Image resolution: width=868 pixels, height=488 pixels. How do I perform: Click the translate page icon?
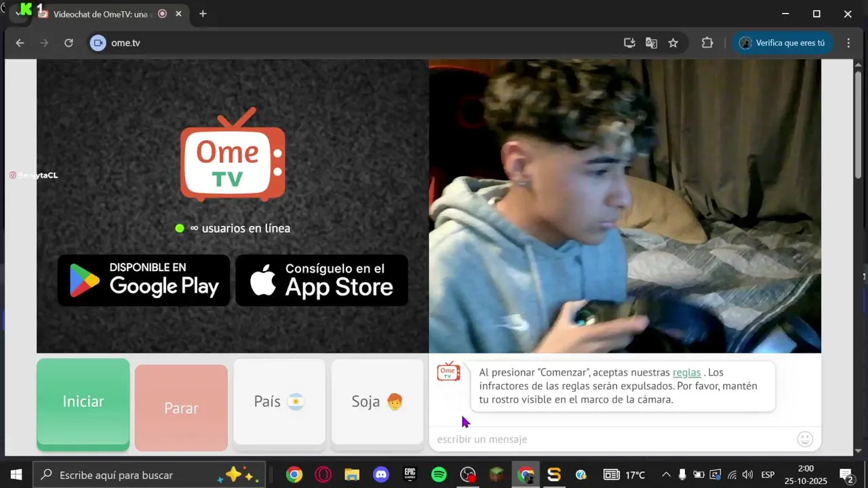651,43
